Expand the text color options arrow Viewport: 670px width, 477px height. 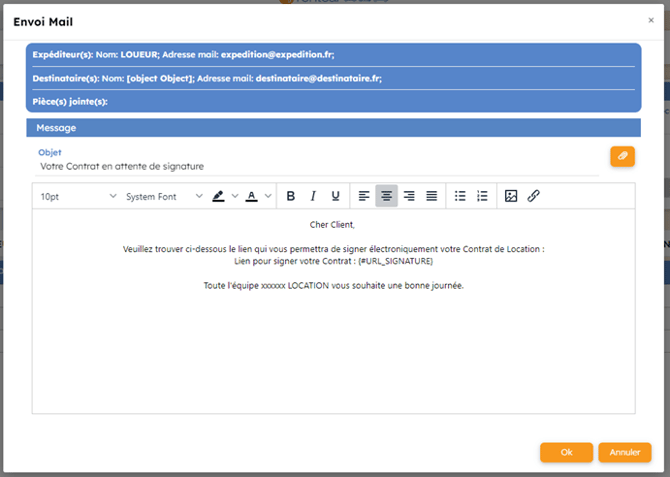(x=268, y=197)
